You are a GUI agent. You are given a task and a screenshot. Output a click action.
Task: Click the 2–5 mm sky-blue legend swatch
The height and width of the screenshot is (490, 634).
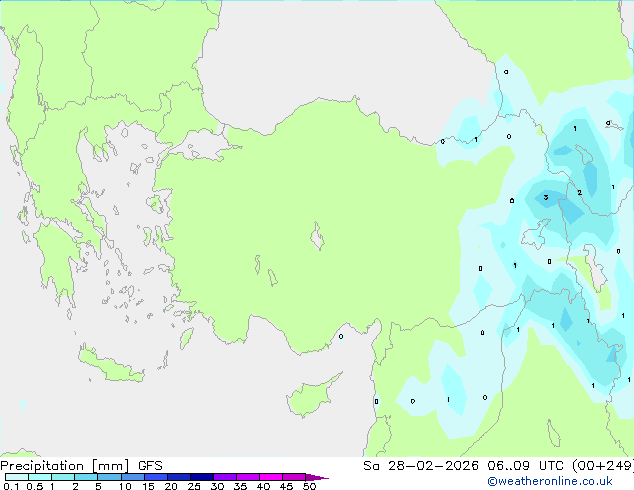point(86,477)
